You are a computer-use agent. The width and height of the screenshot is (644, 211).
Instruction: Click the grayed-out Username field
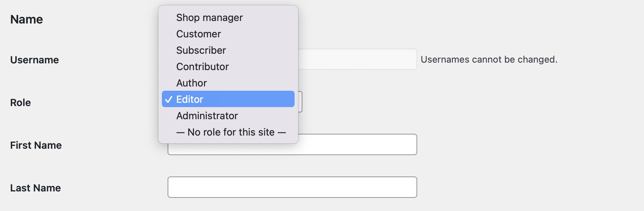point(357,59)
